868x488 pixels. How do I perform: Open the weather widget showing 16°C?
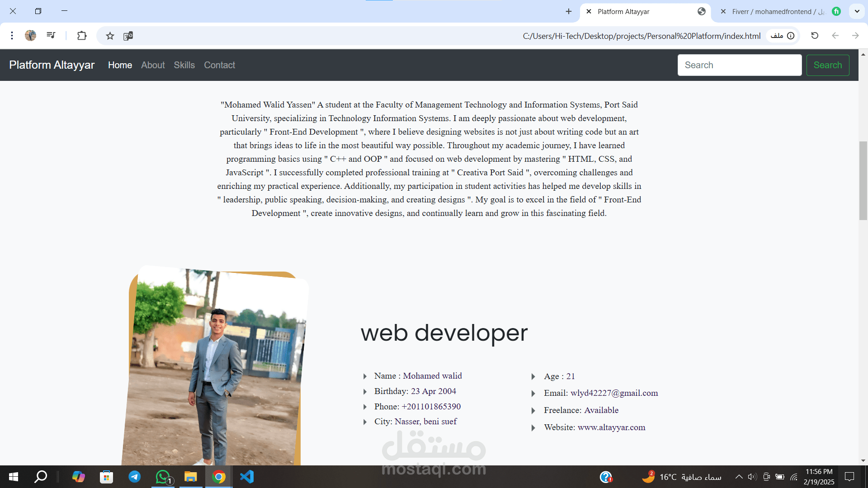(x=682, y=477)
